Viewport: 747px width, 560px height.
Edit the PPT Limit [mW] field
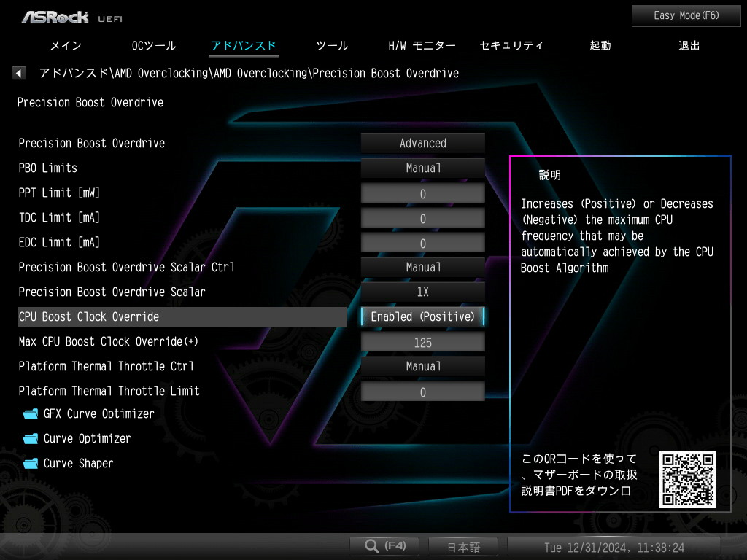click(423, 193)
